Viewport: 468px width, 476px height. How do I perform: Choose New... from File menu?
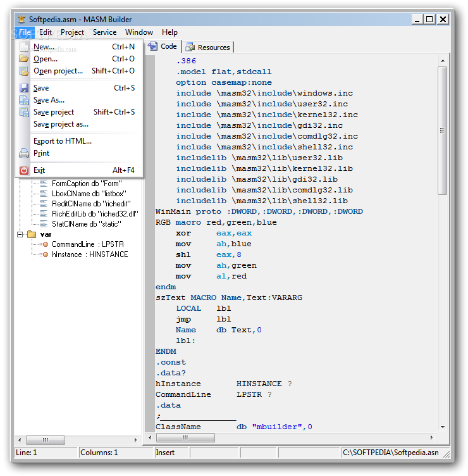point(80,47)
